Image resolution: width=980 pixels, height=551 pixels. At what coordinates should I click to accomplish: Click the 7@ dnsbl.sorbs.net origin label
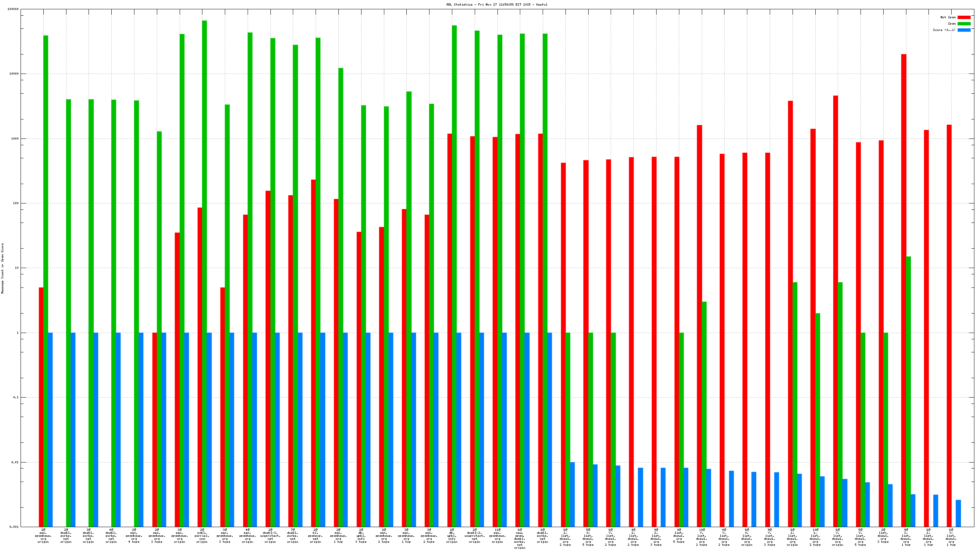tap(292, 535)
